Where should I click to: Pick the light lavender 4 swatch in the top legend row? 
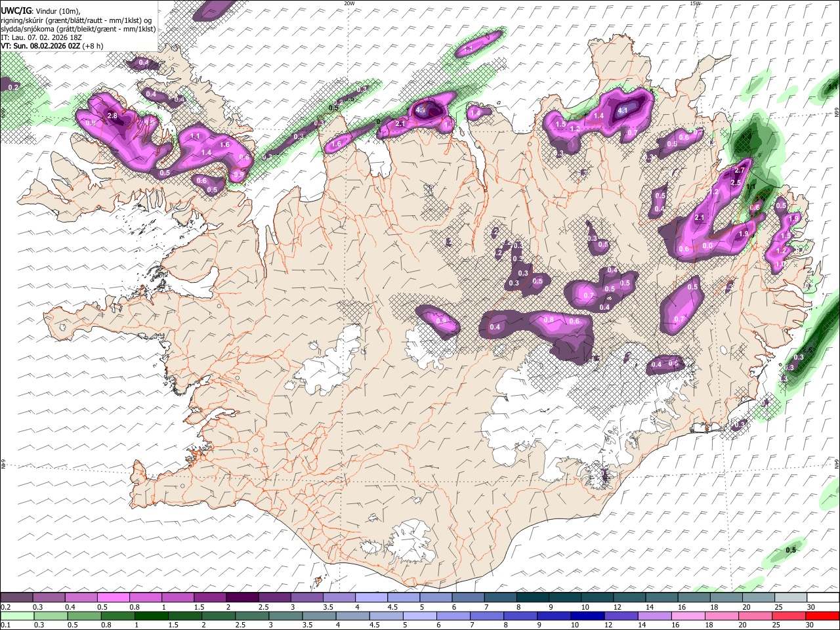(x=371, y=598)
